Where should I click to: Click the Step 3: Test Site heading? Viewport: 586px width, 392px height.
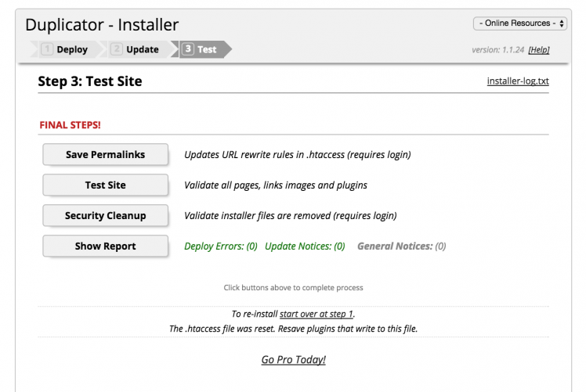pyautogui.click(x=90, y=81)
